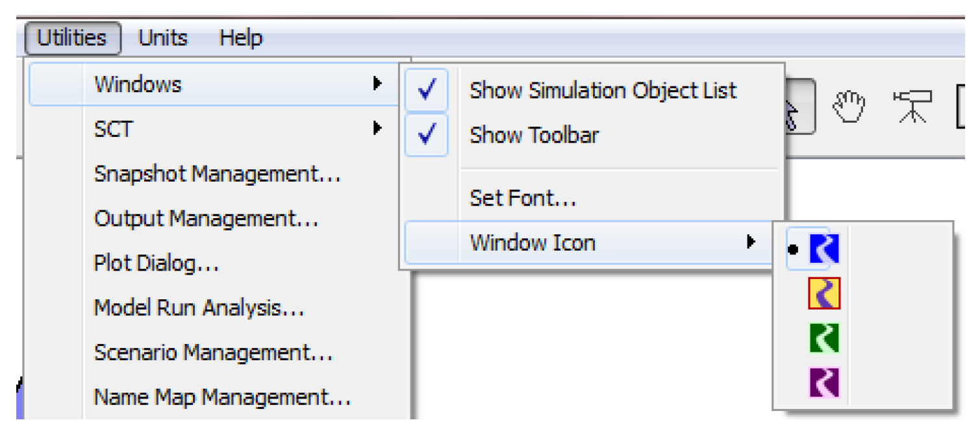Open the Plot Dialog entry
The height and width of the screenshot is (431, 980).
coord(156,264)
